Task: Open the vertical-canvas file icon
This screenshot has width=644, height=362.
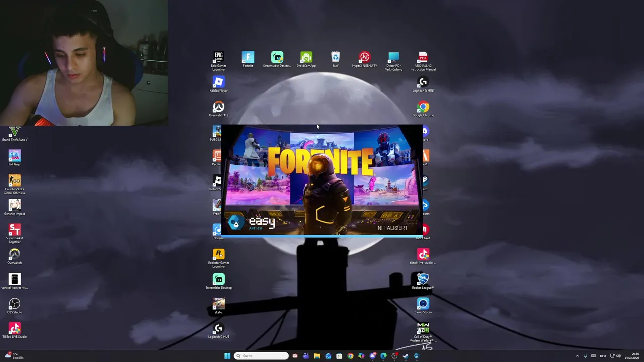Action: (x=14, y=281)
